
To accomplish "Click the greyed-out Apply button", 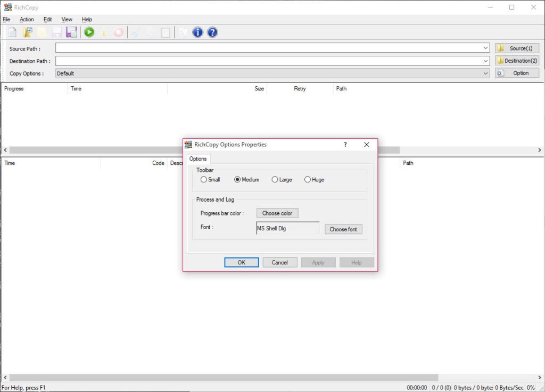I will (x=318, y=263).
